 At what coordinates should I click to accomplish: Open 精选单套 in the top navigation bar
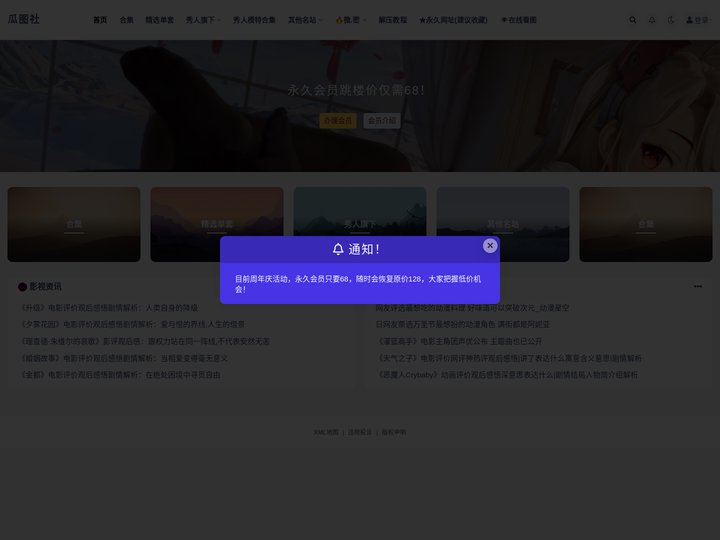click(159, 20)
